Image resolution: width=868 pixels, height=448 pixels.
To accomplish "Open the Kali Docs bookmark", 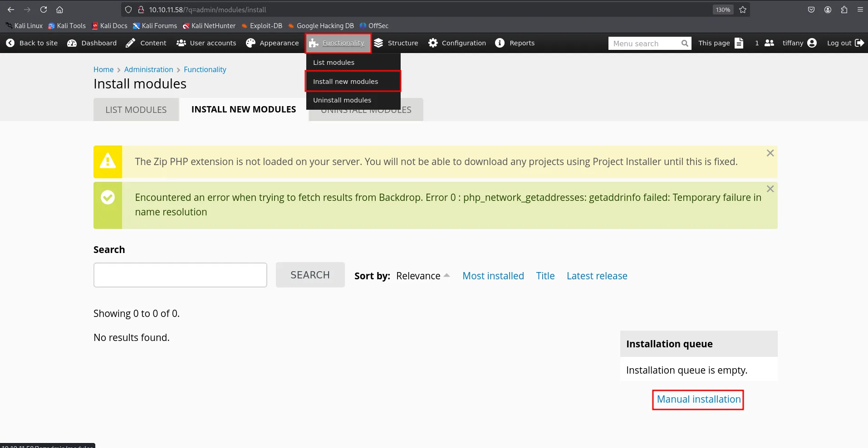I will click(x=109, y=26).
